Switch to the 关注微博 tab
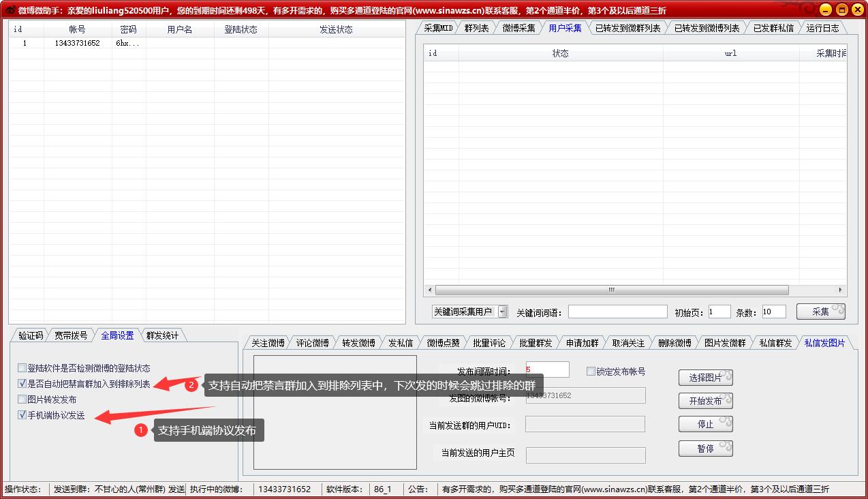The image size is (868, 499). point(268,343)
